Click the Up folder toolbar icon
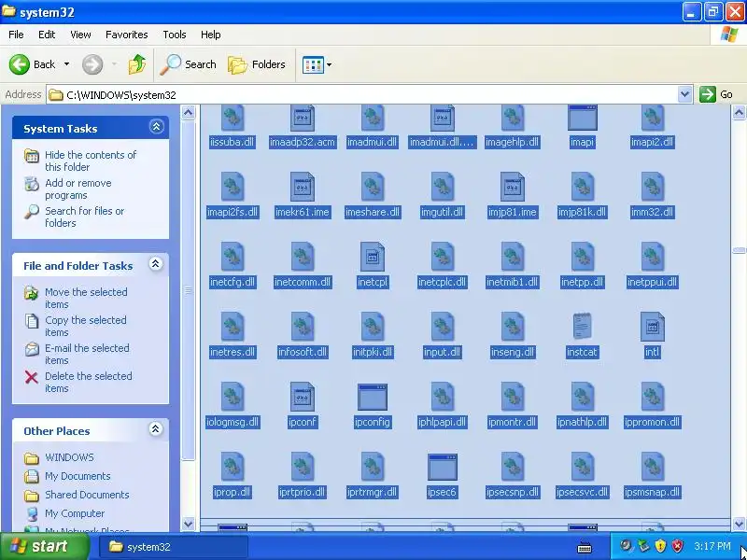 (137, 64)
